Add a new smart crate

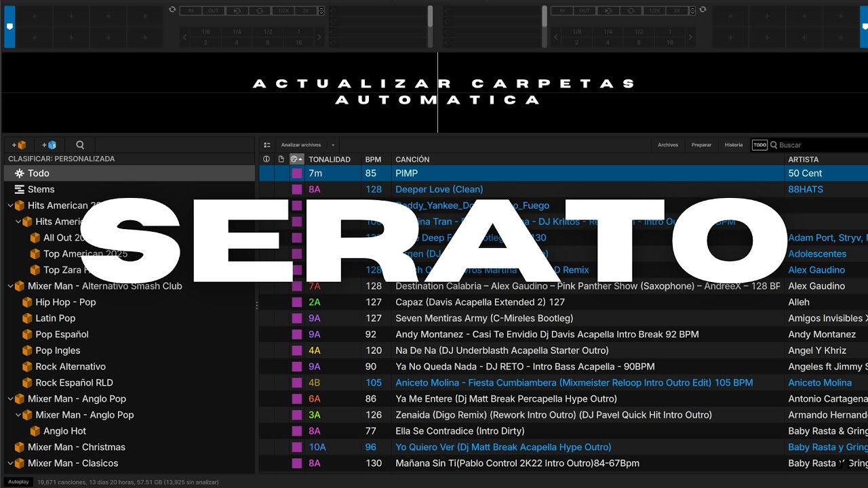pos(49,145)
